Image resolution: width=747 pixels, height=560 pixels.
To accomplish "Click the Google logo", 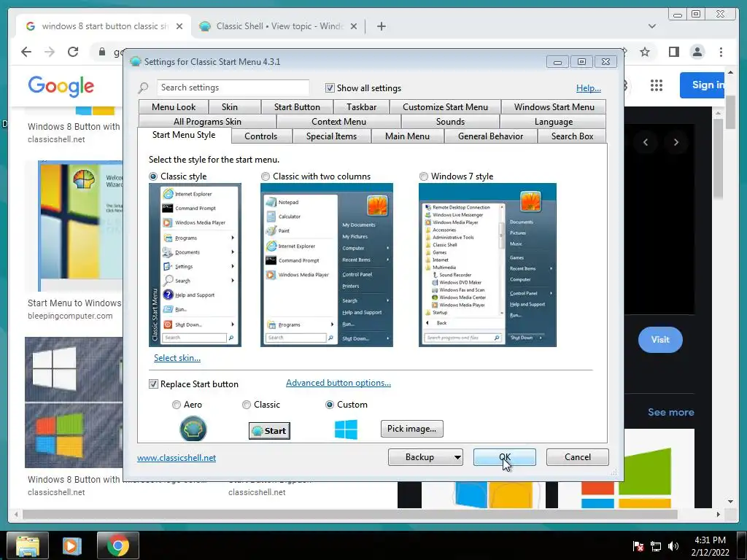I will coord(61,86).
